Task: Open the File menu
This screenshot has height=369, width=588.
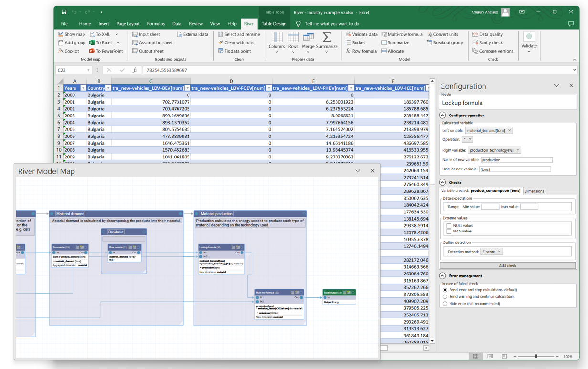Action: point(64,23)
